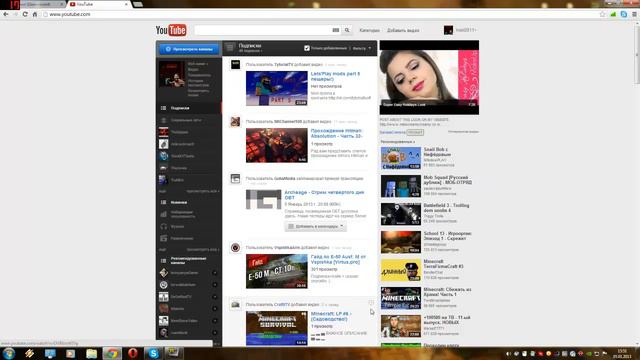The width and height of the screenshot is (640, 360).
Task: Open Chrome menu icon at toolbar right
Action: click(634, 14)
